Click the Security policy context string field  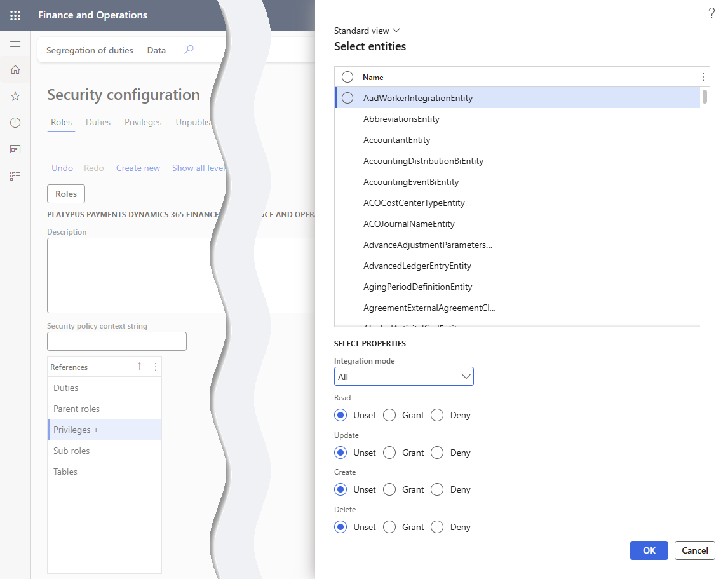pyautogui.click(x=117, y=341)
